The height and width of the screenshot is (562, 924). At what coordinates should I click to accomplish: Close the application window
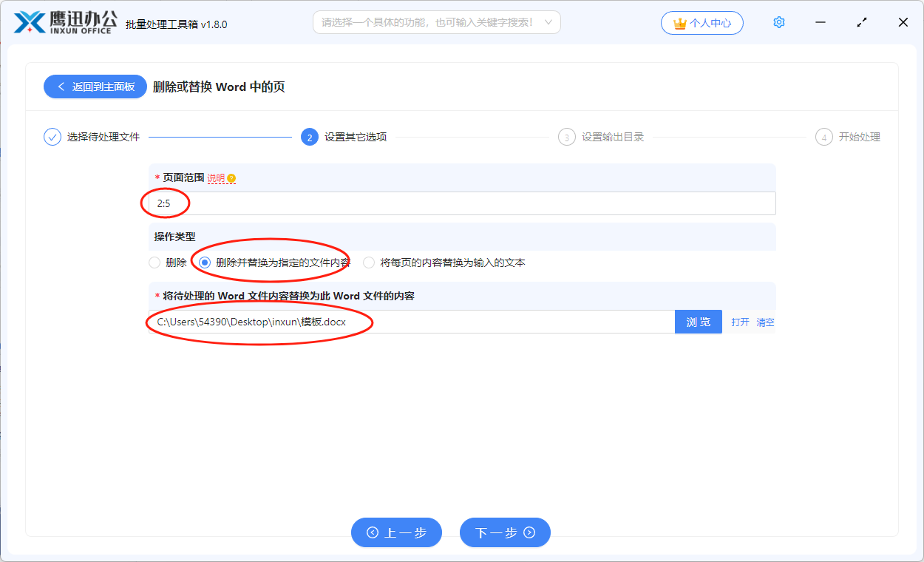tap(903, 22)
